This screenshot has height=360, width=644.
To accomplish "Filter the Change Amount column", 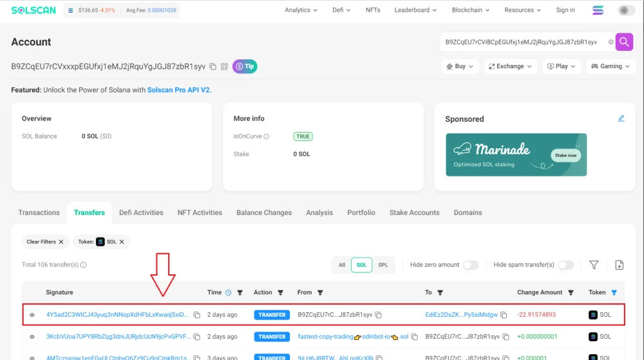I will (x=571, y=292).
